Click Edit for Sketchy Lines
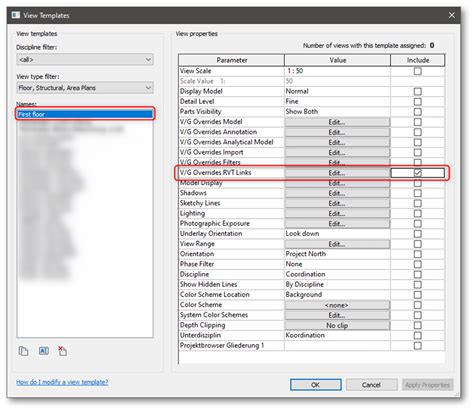 (x=337, y=203)
